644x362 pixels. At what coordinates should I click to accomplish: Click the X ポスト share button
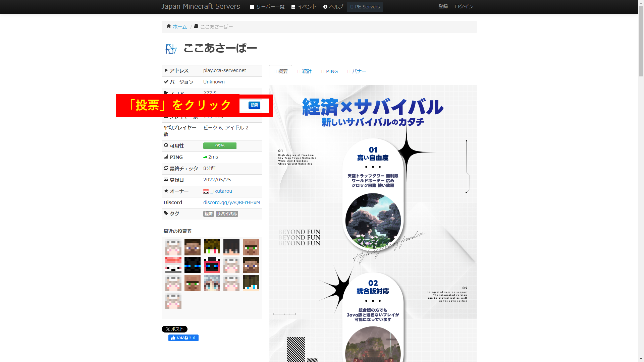(x=174, y=329)
